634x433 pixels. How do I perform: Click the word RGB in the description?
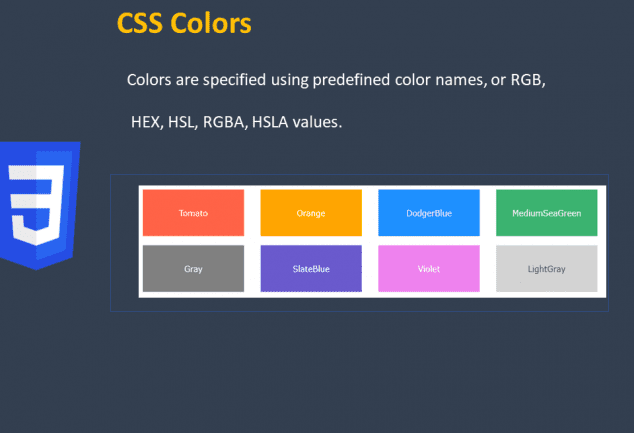[x=528, y=80]
